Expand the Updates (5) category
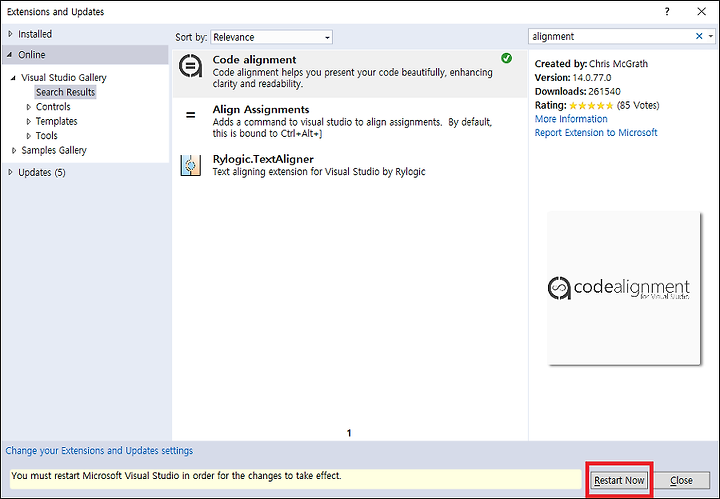Viewport: 720px width, 499px height. (x=10, y=173)
